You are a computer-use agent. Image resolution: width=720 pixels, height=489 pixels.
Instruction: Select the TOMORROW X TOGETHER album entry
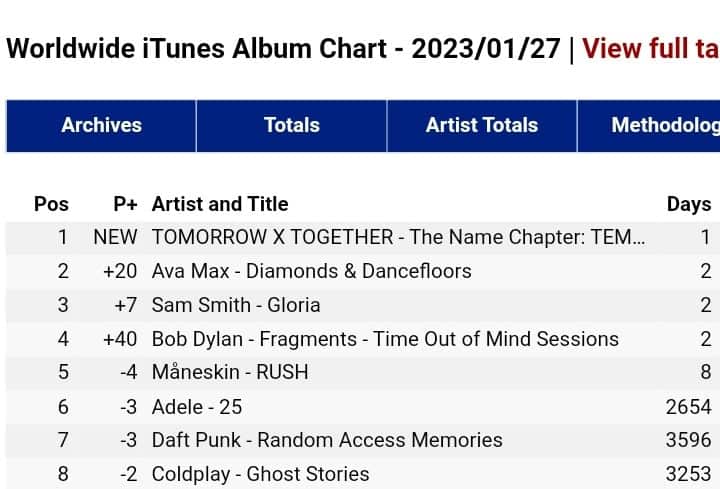tap(398, 237)
